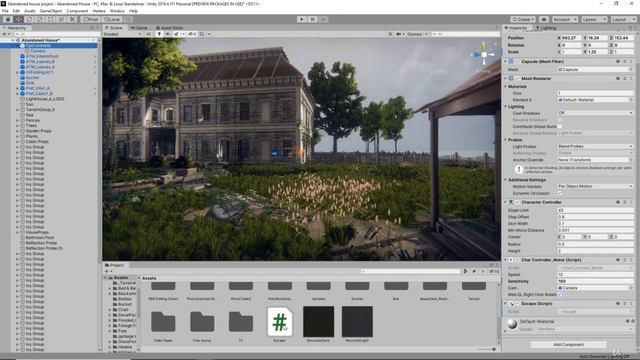Image resolution: width=640 pixels, height=360 pixels.
Task: Open the Collab button
Action: tap(523, 19)
